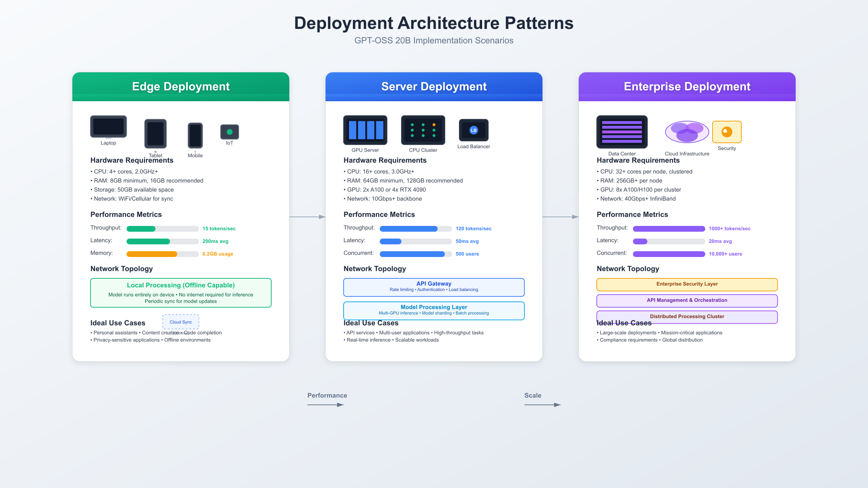Click the Laptop device icon
Screen dimensions: 868x488
click(109, 127)
